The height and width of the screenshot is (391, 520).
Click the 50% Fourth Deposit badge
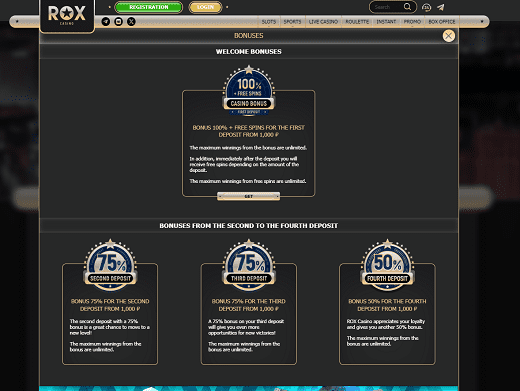tap(387, 264)
